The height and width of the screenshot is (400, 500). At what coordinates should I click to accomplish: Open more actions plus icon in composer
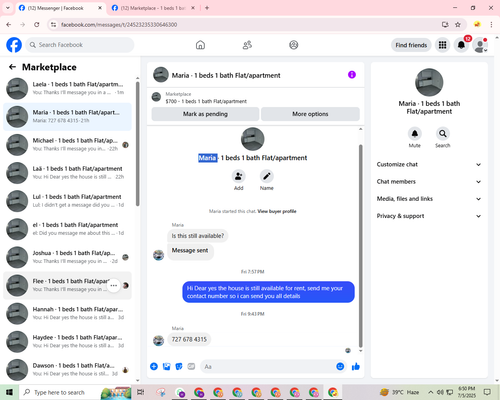[154, 367]
